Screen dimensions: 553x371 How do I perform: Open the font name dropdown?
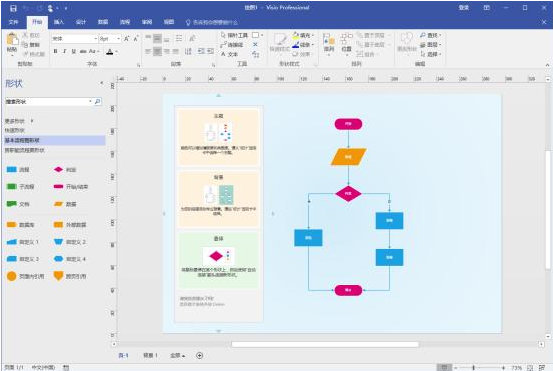95,38
